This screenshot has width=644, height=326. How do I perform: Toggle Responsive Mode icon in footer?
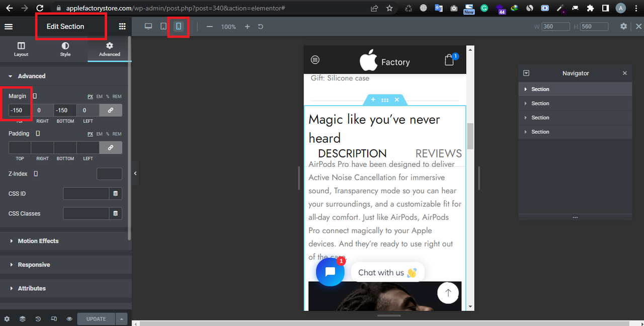[x=54, y=319]
